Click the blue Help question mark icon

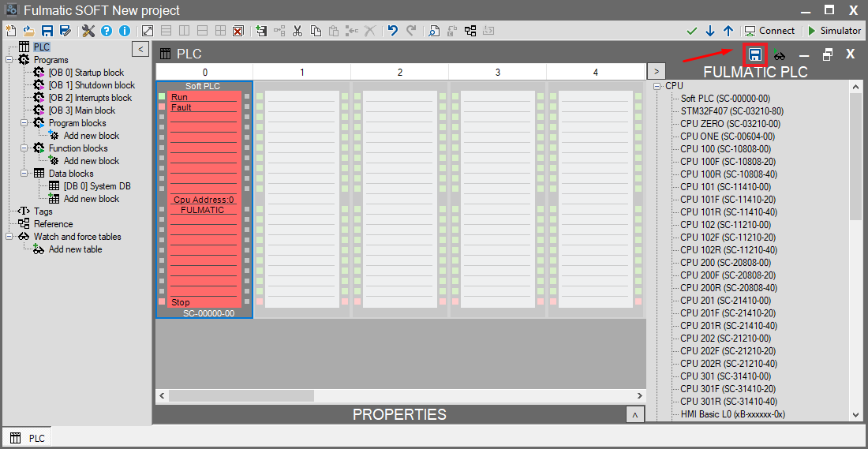(x=107, y=31)
